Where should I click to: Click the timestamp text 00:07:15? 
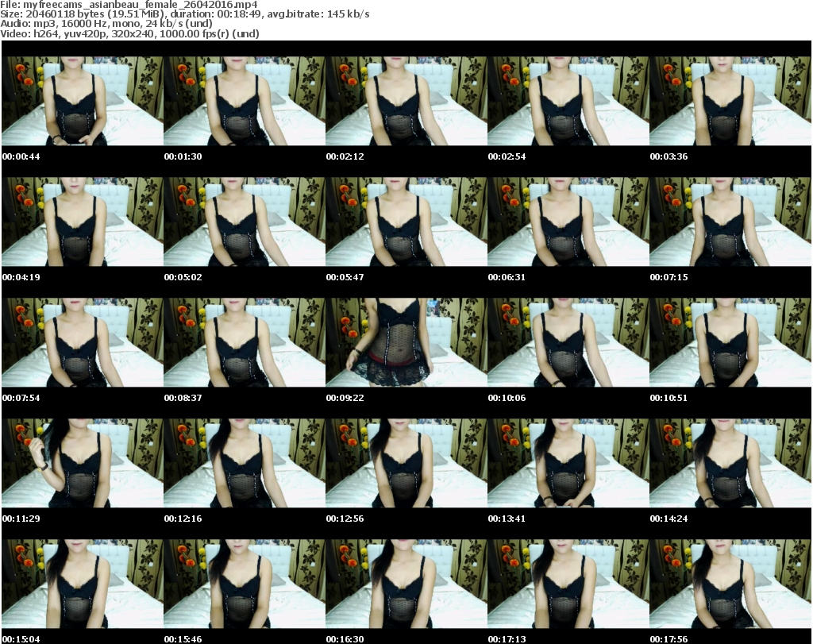pos(669,277)
